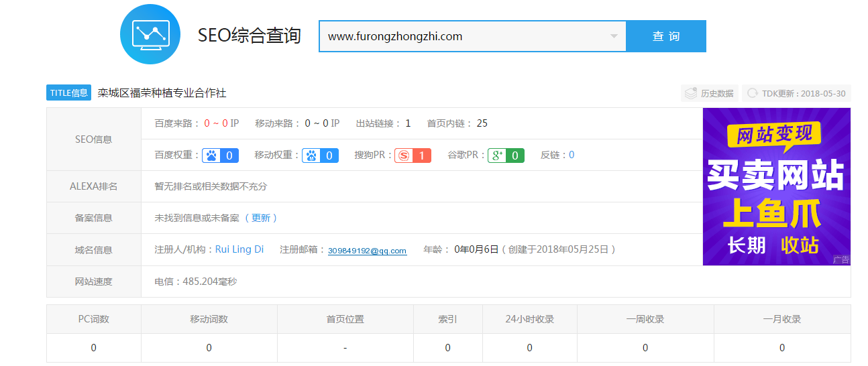This screenshot has height=366, width=868.
Task: Click the SEO monitor chart logo icon
Action: click(150, 34)
